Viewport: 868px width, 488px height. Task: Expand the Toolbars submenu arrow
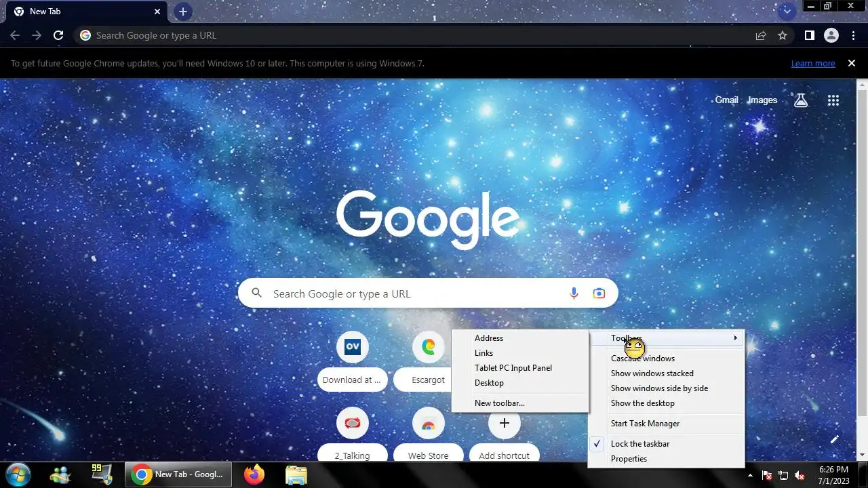click(735, 338)
